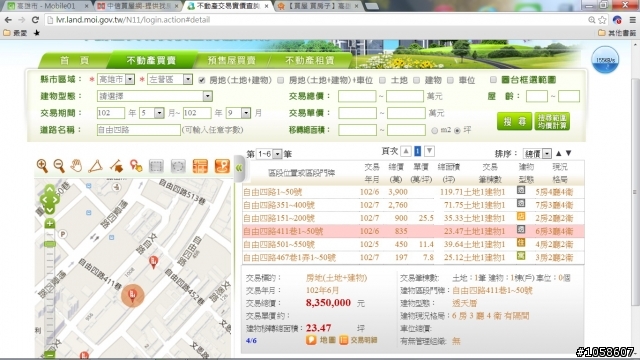Open 不動產租賃 navigation tab
The height and width of the screenshot is (360, 640).
[x=309, y=60]
